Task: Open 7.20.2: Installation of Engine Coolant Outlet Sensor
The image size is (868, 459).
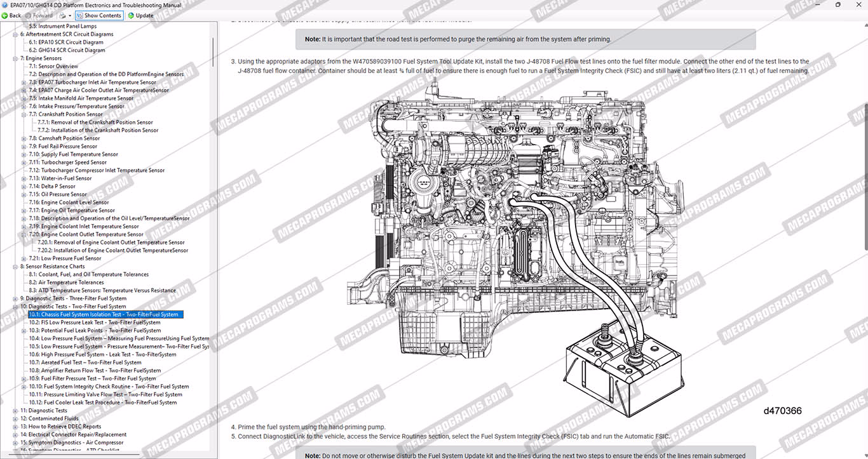Action: click(x=113, y=251)
